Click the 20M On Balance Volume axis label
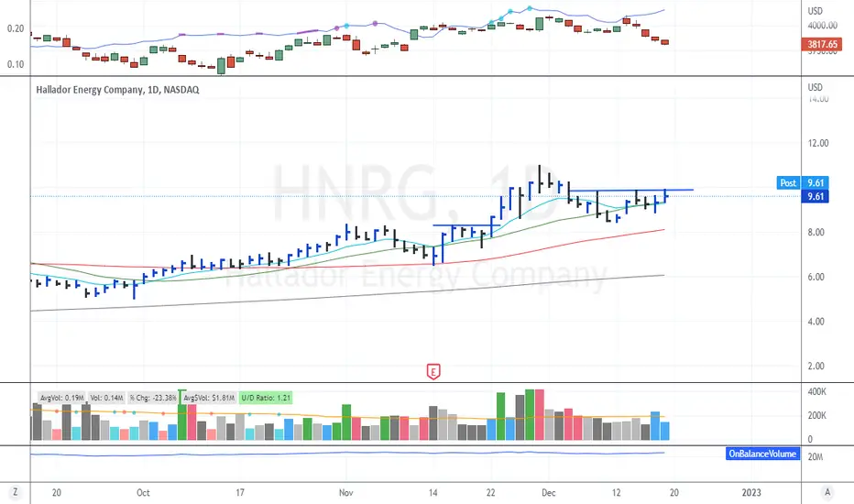Screen dimensions: 854x504 816,456
